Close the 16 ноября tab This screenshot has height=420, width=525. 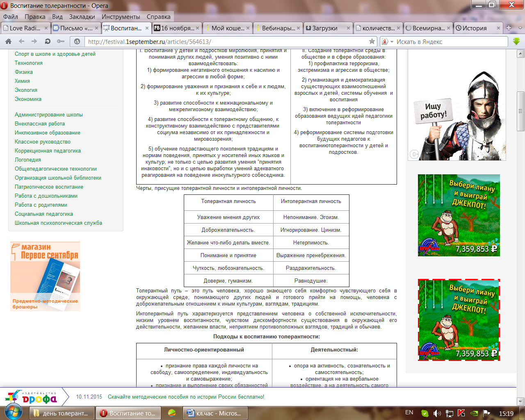pos(197,28)
